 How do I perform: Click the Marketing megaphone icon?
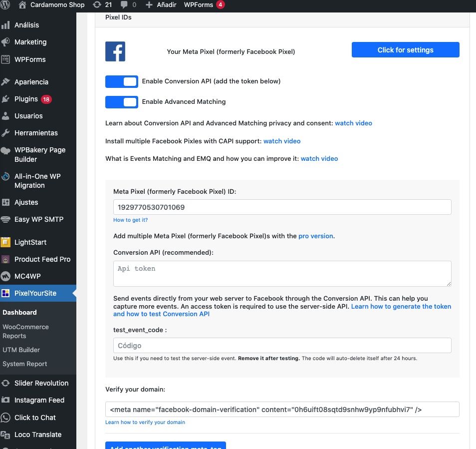point(5,42)
